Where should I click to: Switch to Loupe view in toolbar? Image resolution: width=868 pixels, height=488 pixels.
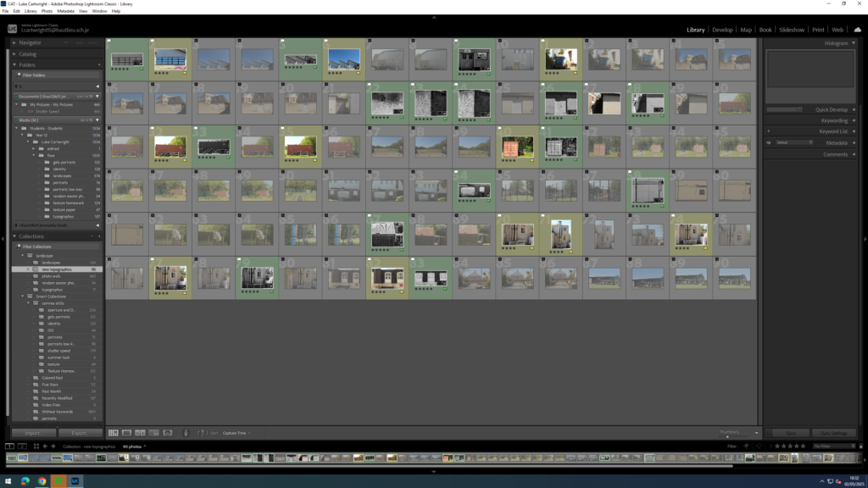tap(127, 433)
